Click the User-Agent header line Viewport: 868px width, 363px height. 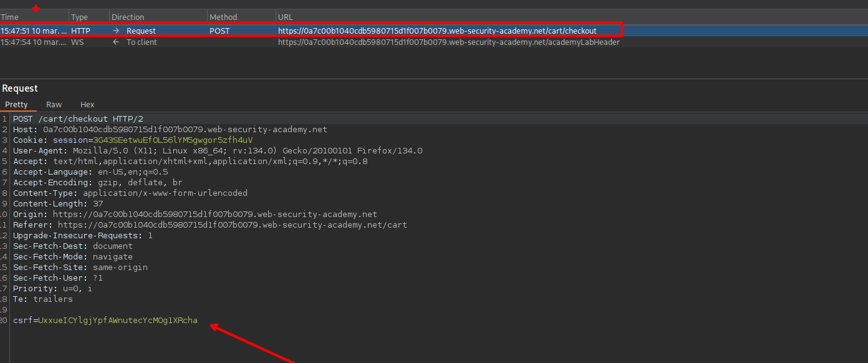(218, 151)
